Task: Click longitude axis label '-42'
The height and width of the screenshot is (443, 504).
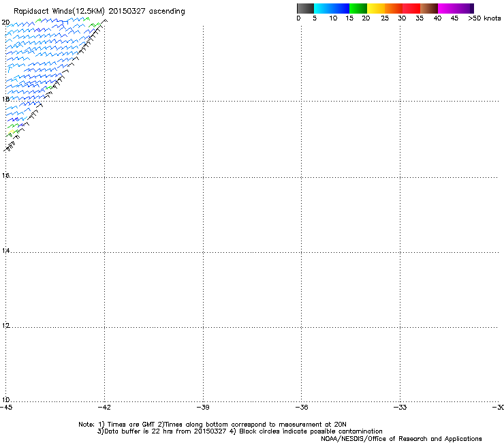Action: pos(104,408)
